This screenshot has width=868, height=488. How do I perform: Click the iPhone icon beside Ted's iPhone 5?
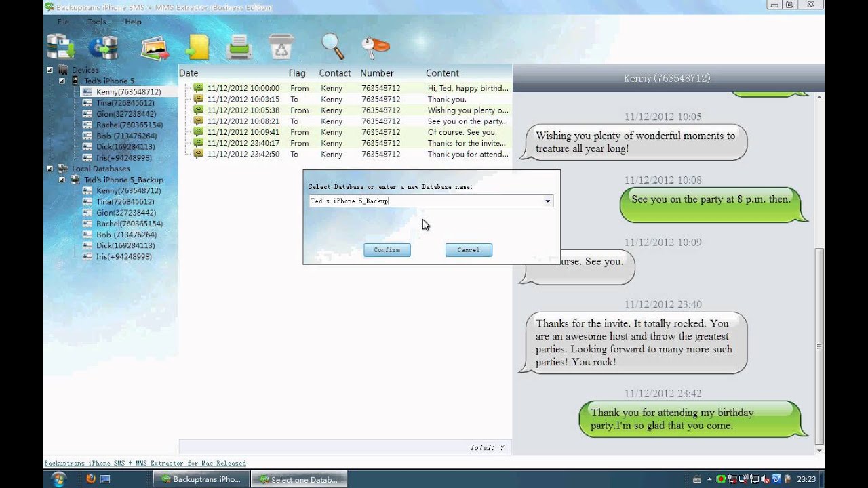tap(75, 81)
